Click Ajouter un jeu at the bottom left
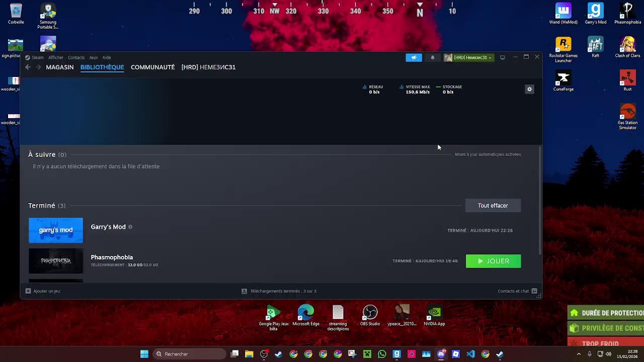 (x=43, y=291)
